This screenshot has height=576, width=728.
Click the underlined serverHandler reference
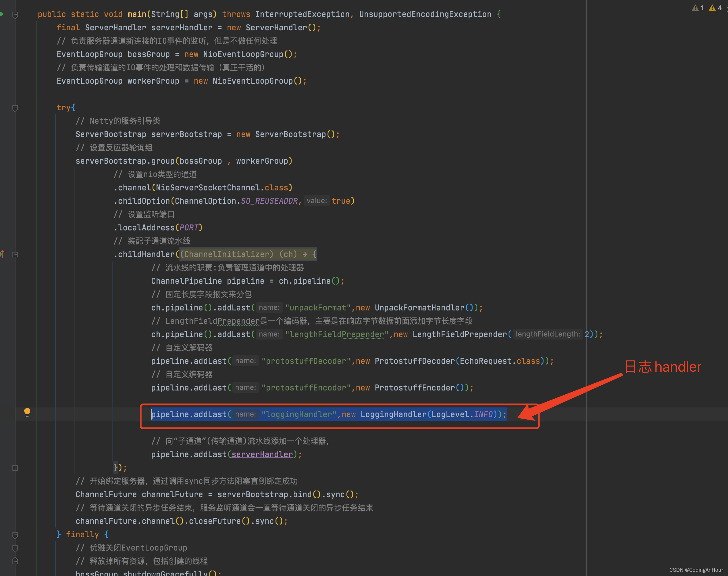coord(262,454)
